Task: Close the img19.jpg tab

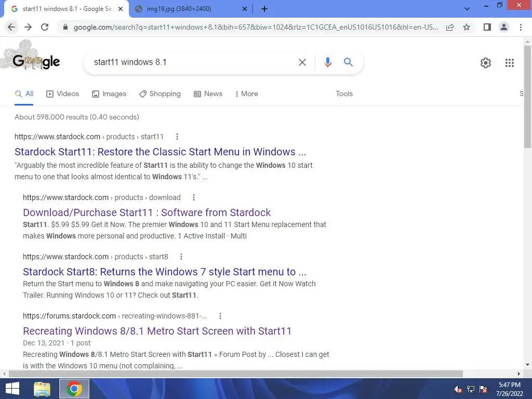Action: pyautogui.click(x=244, y=9)
